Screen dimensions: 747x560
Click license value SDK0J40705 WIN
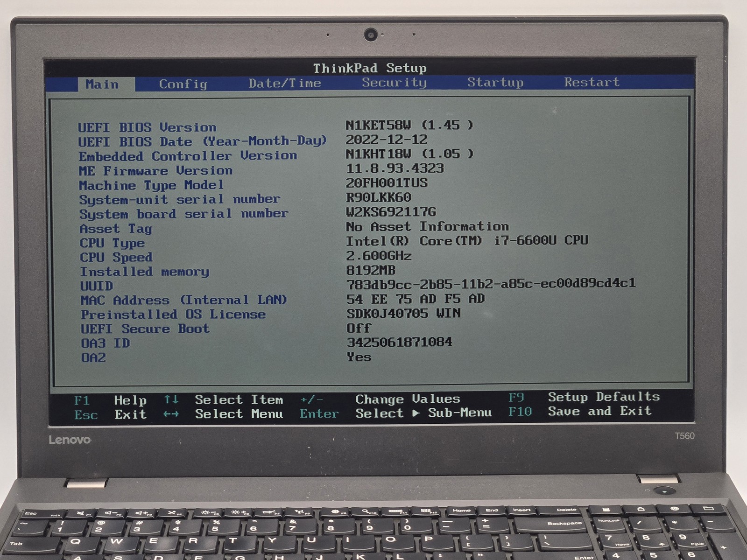pos(403,313)
